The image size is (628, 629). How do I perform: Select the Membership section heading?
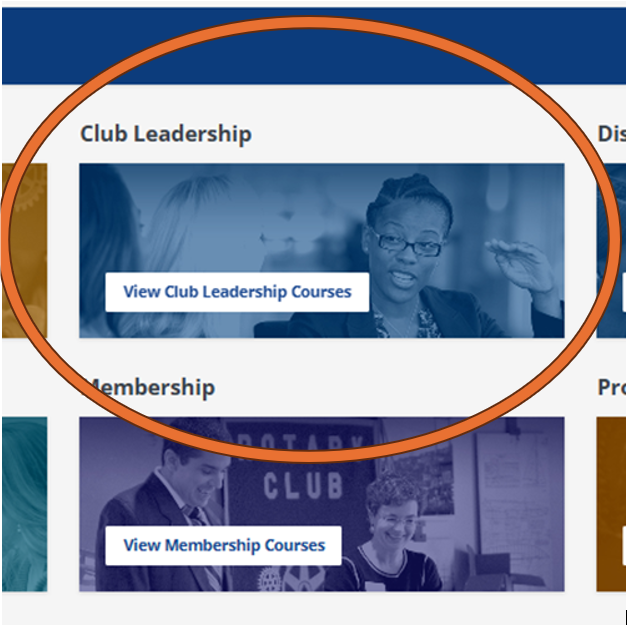(150, 387)
